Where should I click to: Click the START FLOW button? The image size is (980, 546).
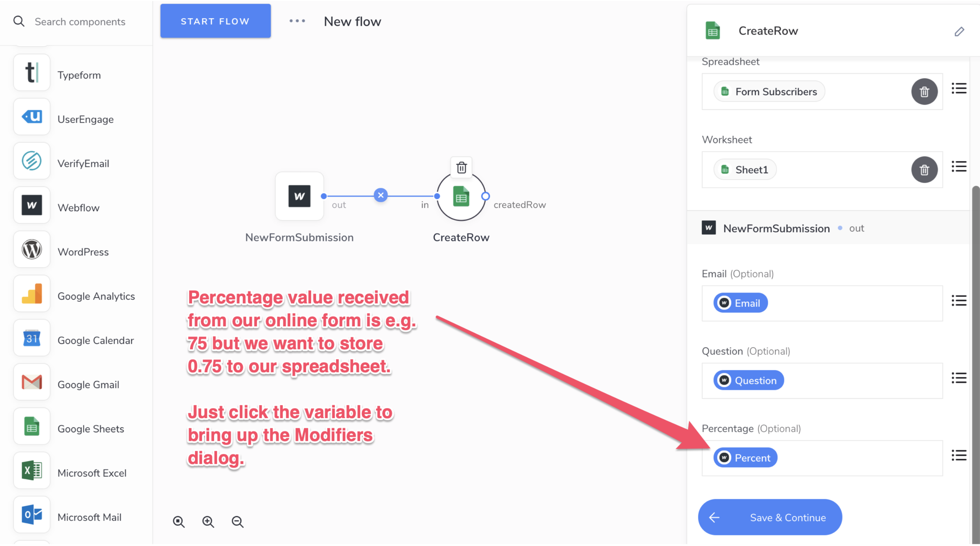tap(215, 21)
